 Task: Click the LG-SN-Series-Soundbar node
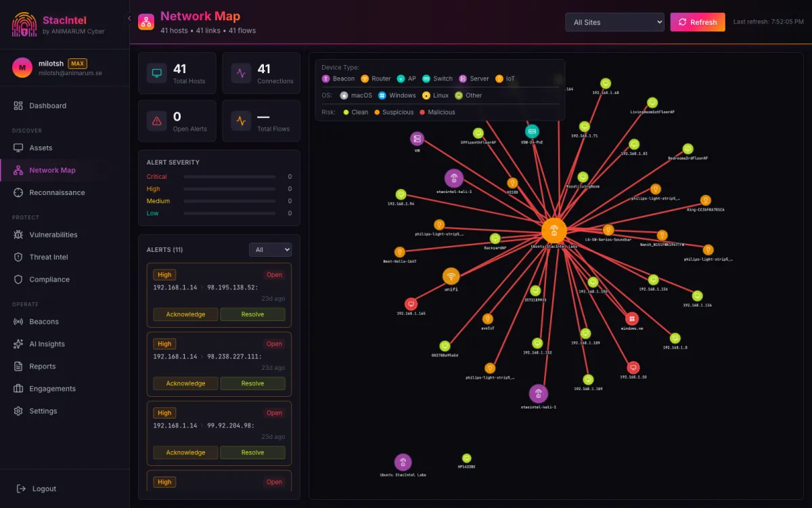608,230
